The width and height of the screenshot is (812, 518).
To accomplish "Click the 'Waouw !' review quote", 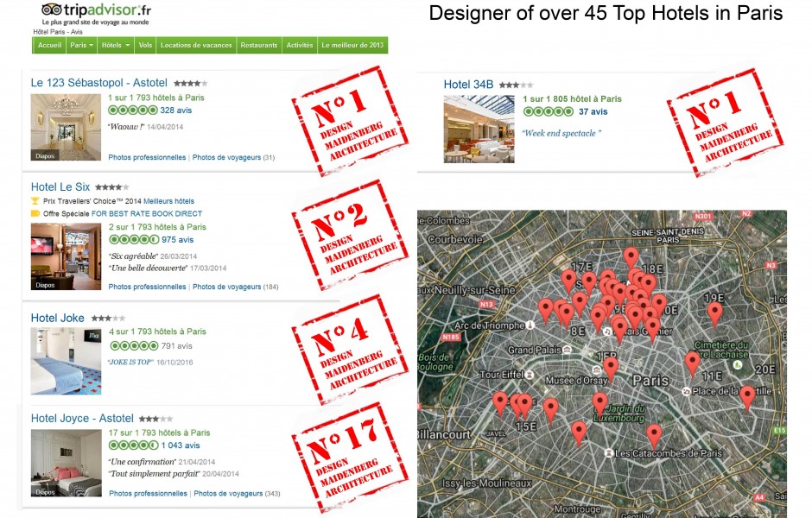I will (126, 127).
